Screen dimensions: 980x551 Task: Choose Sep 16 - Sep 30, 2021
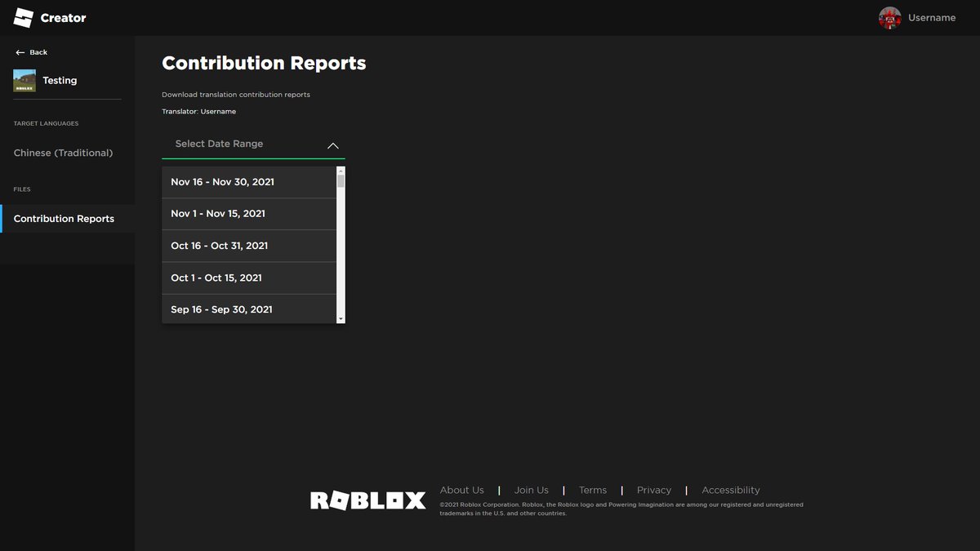point(249,309)
